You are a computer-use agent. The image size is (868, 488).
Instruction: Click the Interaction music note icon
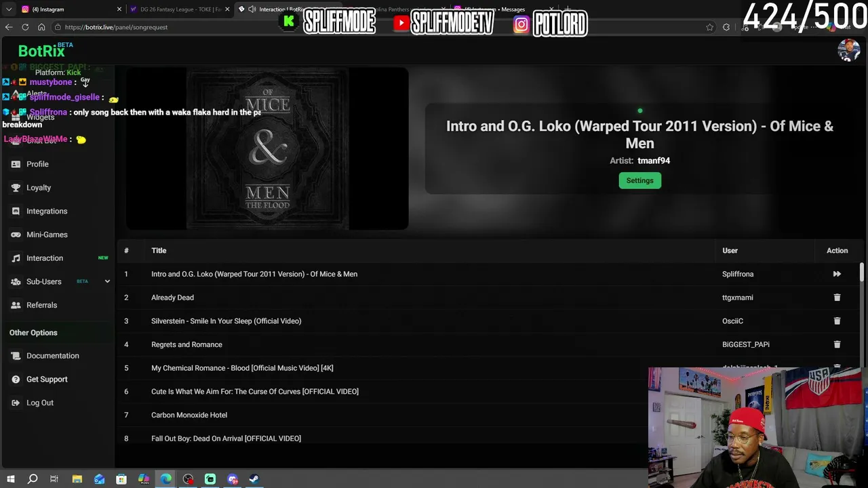16,258
